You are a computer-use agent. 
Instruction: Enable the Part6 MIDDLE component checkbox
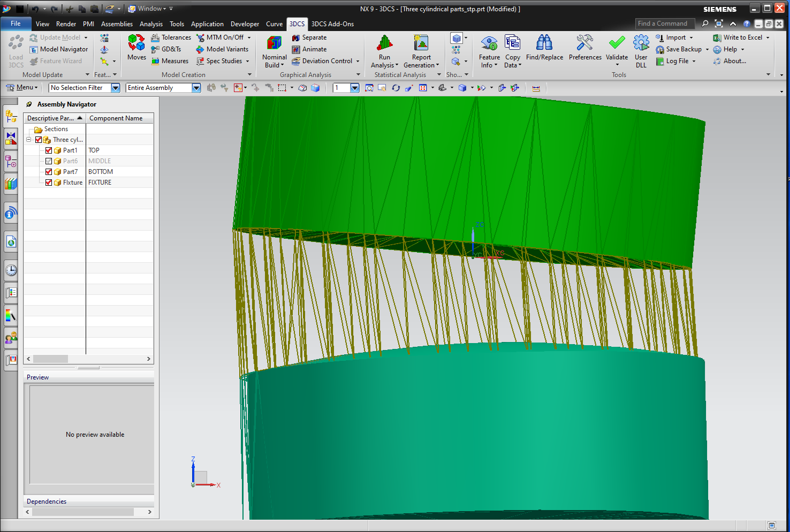point(49,161)
